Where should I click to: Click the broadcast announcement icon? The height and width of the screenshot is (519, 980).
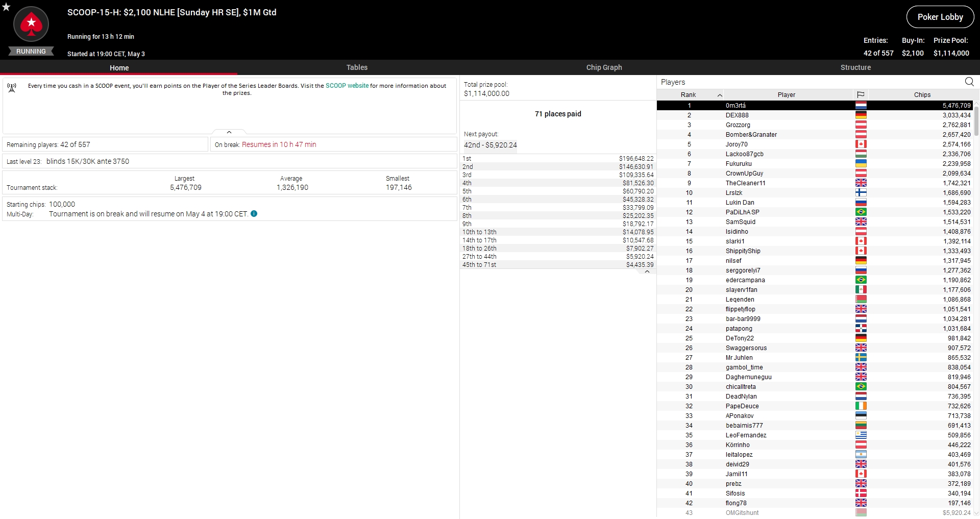click(12, 88)
